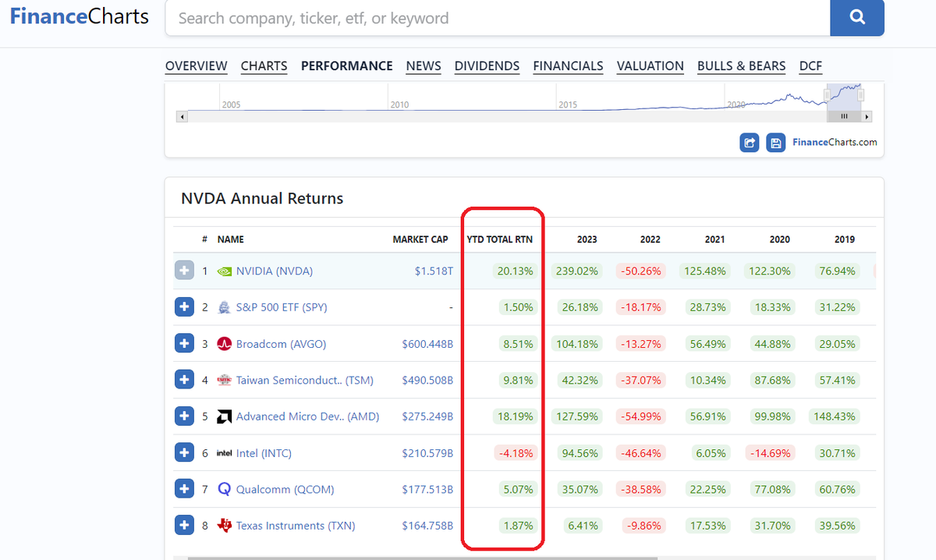Screen dimensions: 936x560
Task: Click Intel's -4.18% YTD return
Action: tap(515, 453)
